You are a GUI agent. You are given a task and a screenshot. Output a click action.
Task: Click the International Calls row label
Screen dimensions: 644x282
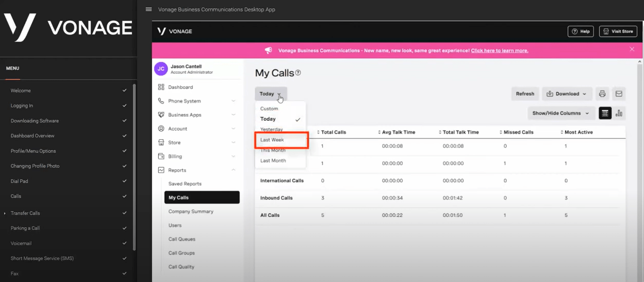[x=282, y=181]
